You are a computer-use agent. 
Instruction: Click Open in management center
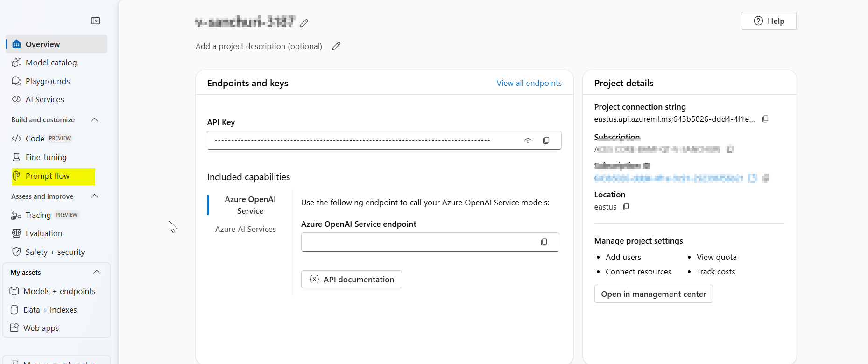[653, 294]
